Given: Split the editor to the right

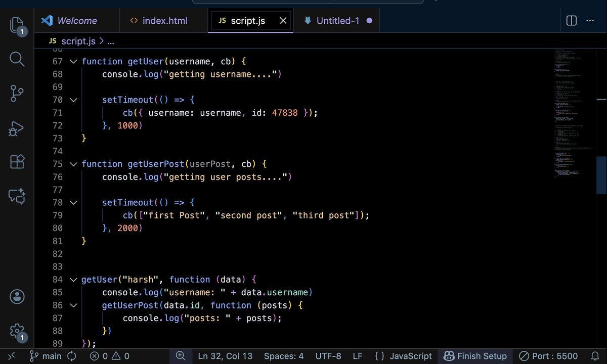Looking at the screenshot, I should (572, 21).
